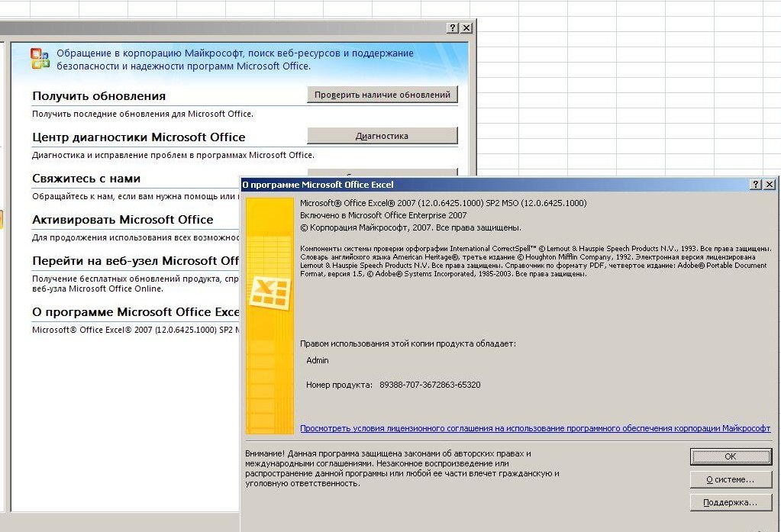This screenshot has height=532, width=781.
Task: Click the "Admin" licensed user name
Action: [317, 360]
